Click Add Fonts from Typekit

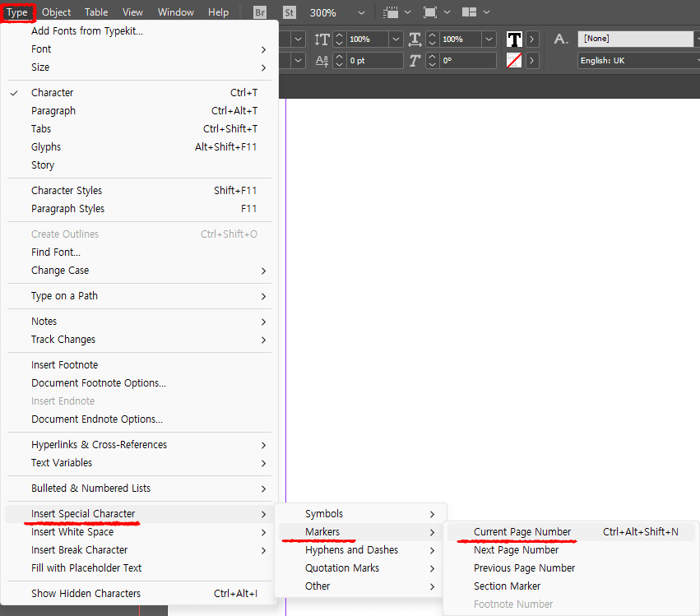coord(86,30)
